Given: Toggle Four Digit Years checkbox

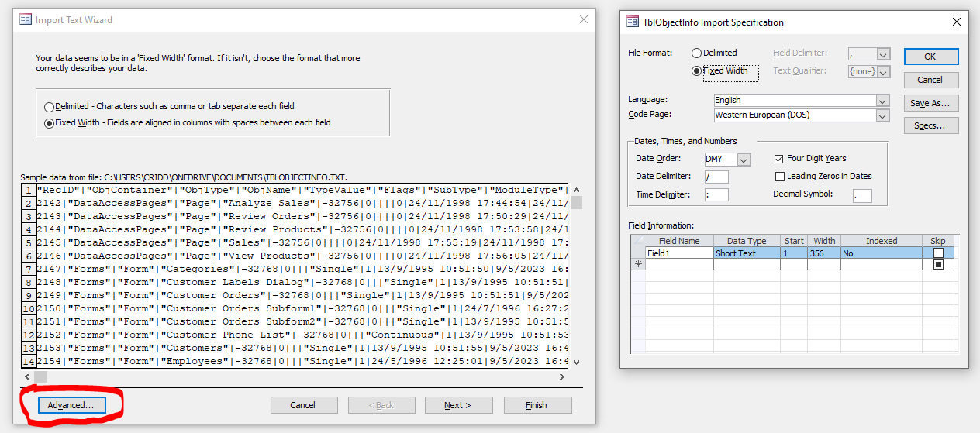Looking at the screenshot, I should pos(779,159).
